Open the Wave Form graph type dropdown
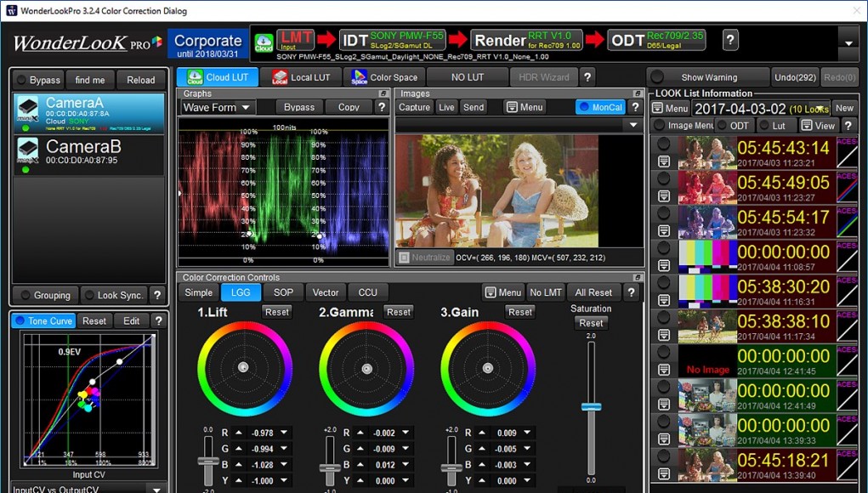 click(x=218, y=107)
